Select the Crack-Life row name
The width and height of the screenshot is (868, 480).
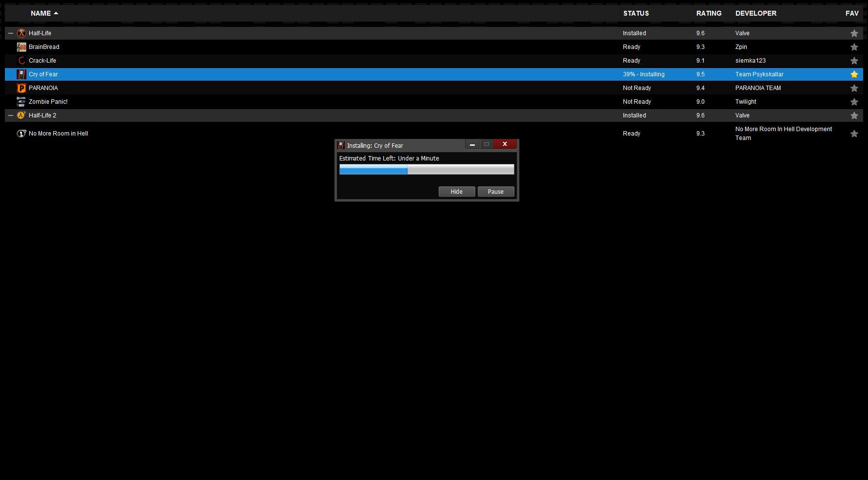coord(43,61)
